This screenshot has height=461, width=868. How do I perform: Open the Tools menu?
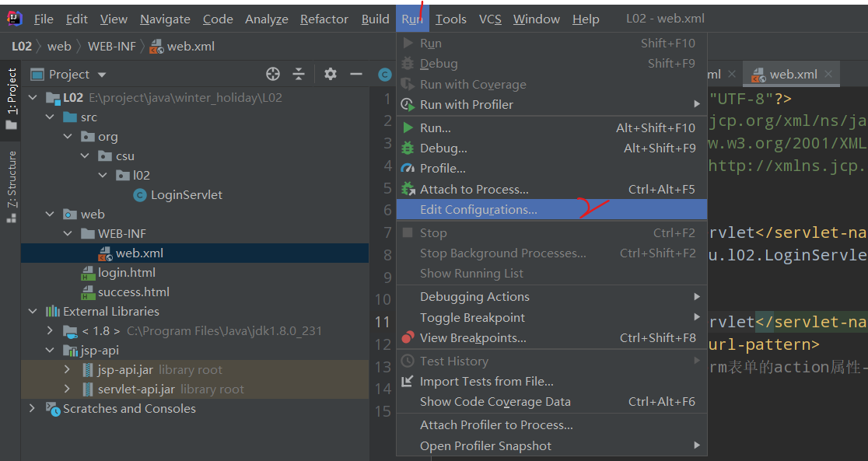coord(450,19)
